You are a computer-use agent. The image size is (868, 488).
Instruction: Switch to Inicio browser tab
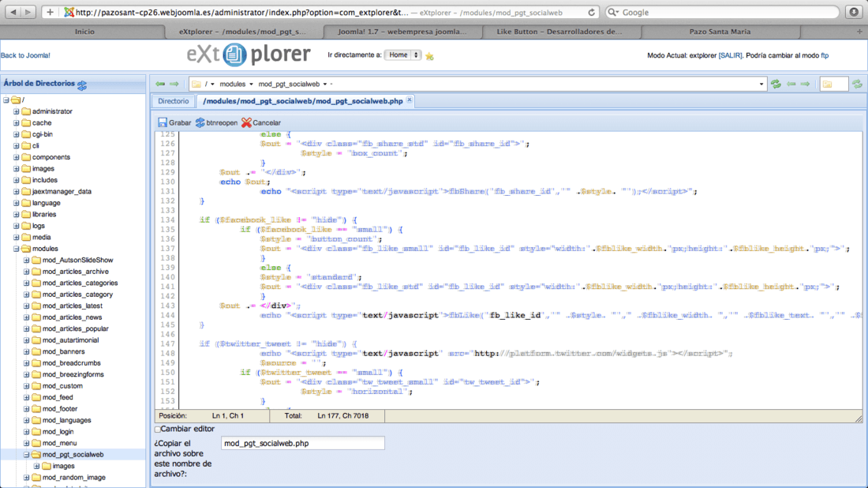pos(84,32)
